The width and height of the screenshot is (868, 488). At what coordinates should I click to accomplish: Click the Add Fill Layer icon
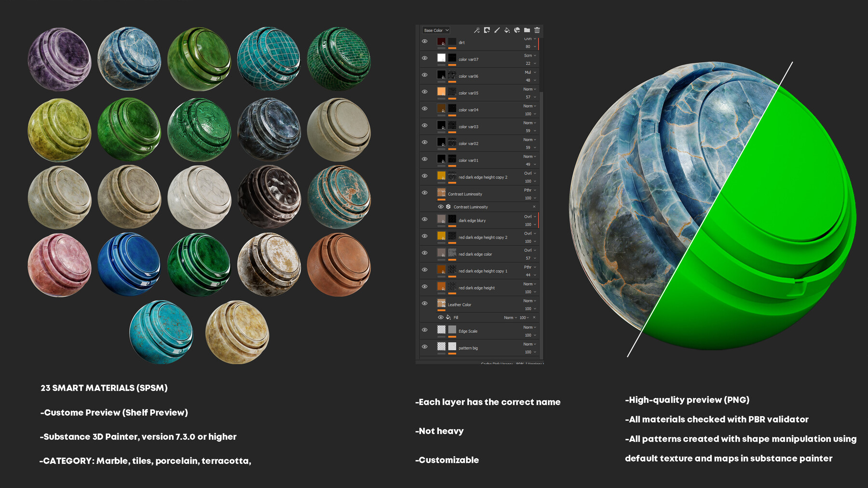[487, 30]
